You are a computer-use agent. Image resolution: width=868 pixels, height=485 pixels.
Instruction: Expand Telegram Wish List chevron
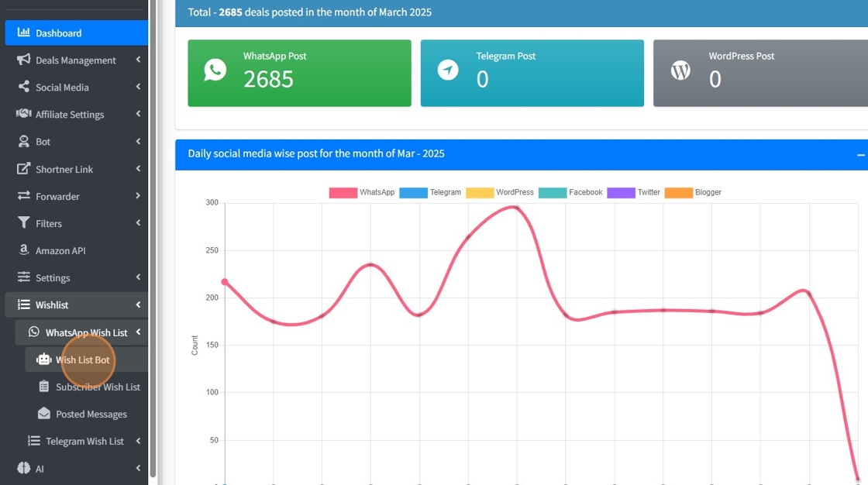tap(138, 441)
